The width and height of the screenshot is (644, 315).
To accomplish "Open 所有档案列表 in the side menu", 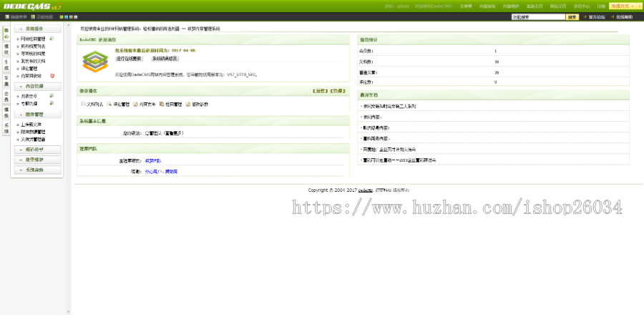I will point(33,47).
